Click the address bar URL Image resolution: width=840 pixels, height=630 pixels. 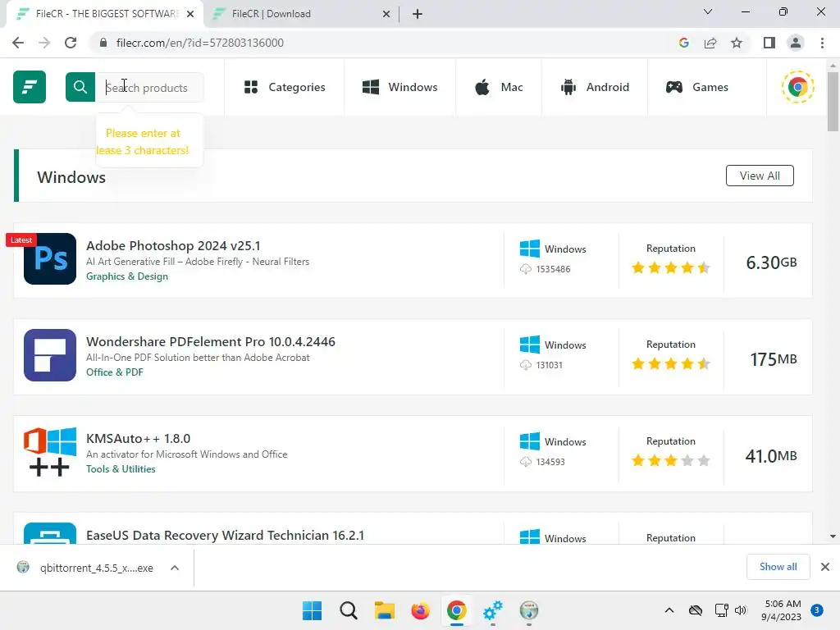click(200, 43)
